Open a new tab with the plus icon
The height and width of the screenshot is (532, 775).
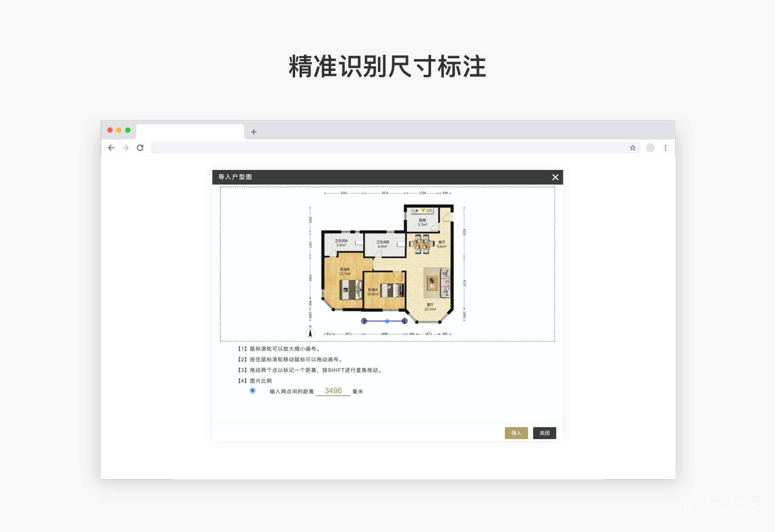click(254, 132)
